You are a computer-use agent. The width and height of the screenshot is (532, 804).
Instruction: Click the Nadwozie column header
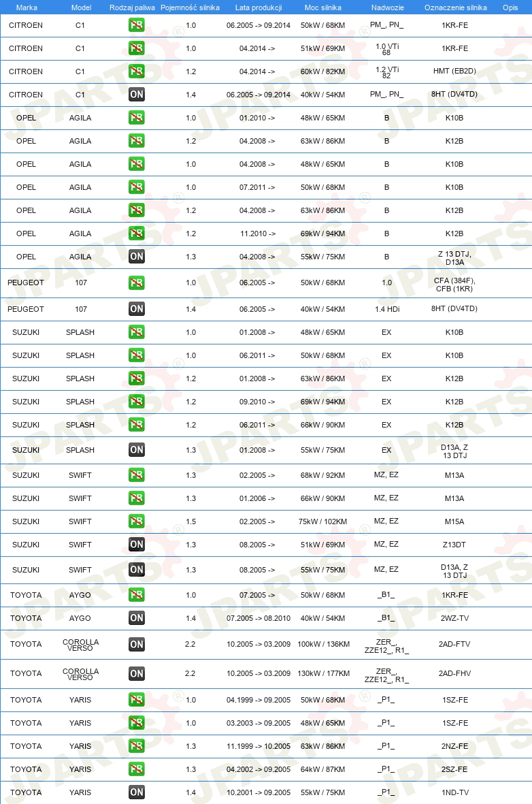[x=388, y=7]
